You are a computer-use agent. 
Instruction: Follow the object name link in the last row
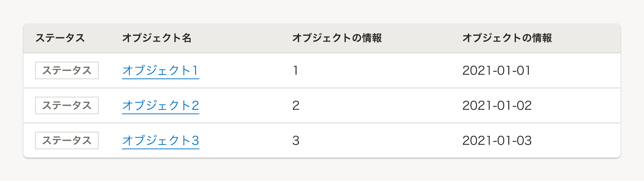point(160,140)
